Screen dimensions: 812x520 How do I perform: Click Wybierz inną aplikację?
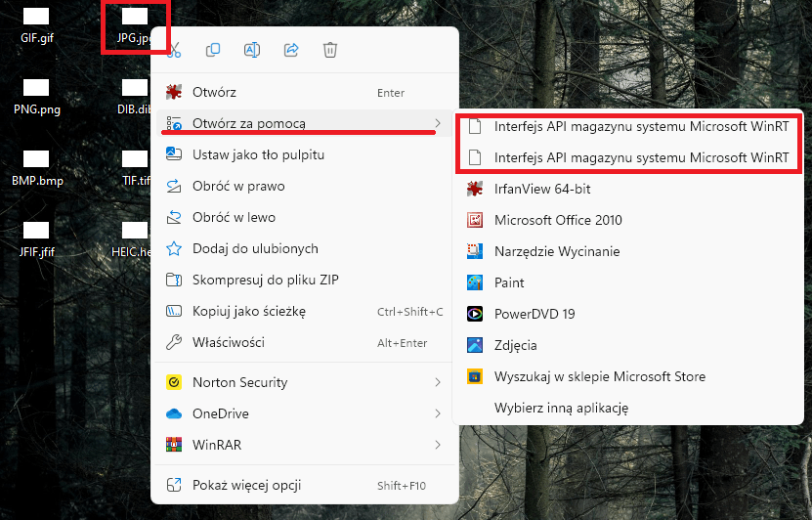point(628,408)
